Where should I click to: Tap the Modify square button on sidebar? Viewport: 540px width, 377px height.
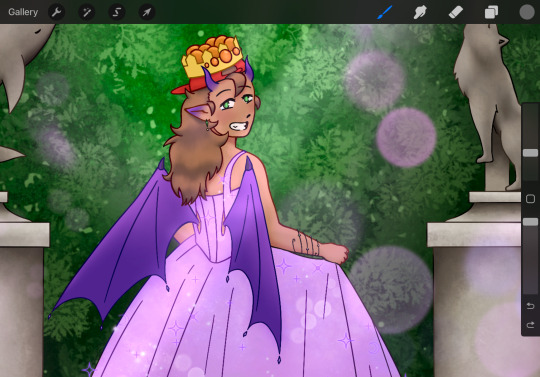530,199
